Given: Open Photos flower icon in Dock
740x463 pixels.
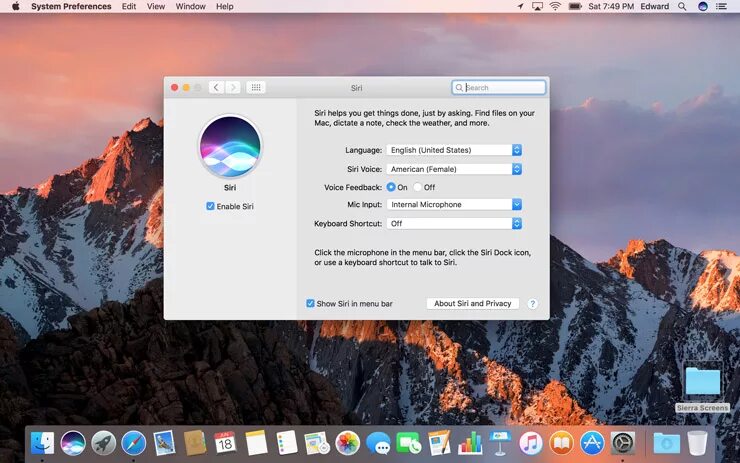Looking at the screenshot, I should click(x=347, y=443).
